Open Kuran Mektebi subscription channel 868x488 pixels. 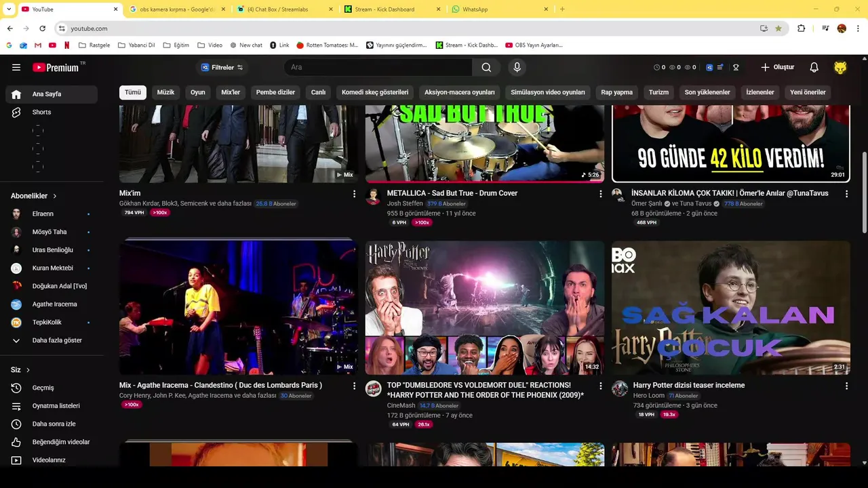[x=52, y=268]
